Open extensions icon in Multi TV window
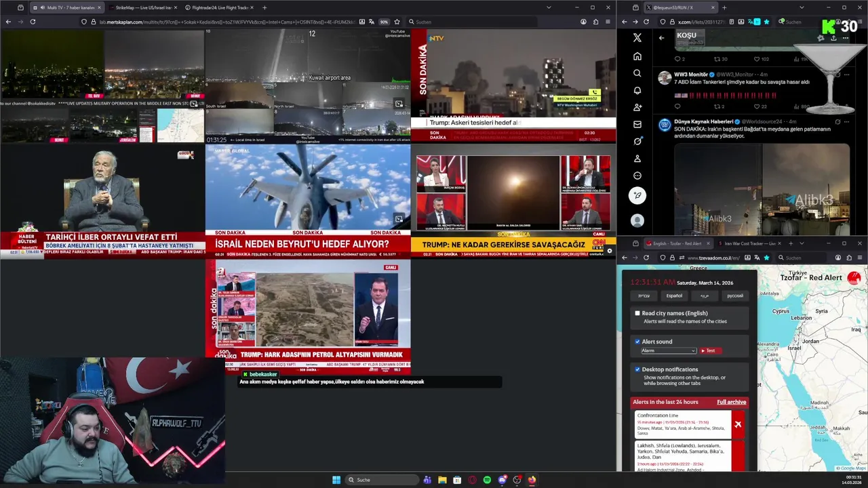This screenshot has width=868, height=488. pos(595,22)
